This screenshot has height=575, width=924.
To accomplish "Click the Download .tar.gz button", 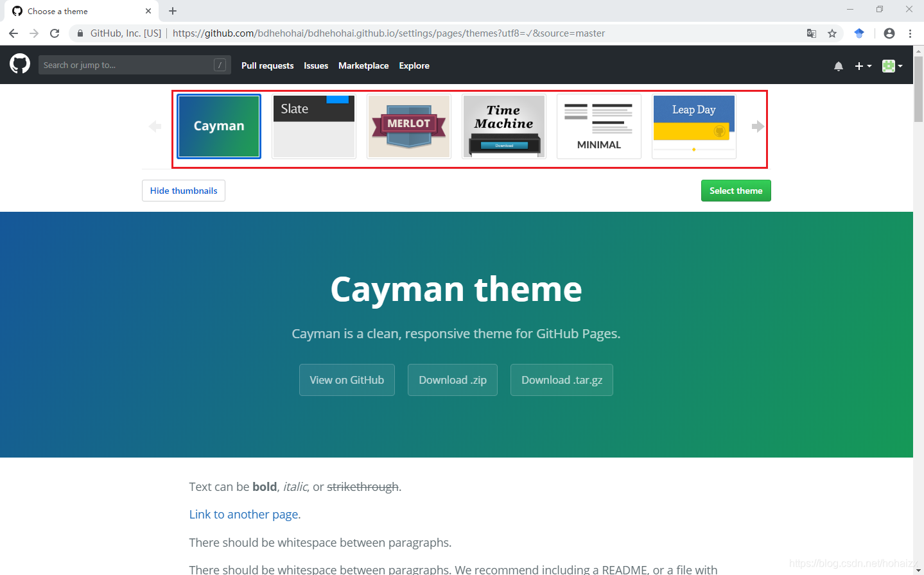I will pos(562,380).
